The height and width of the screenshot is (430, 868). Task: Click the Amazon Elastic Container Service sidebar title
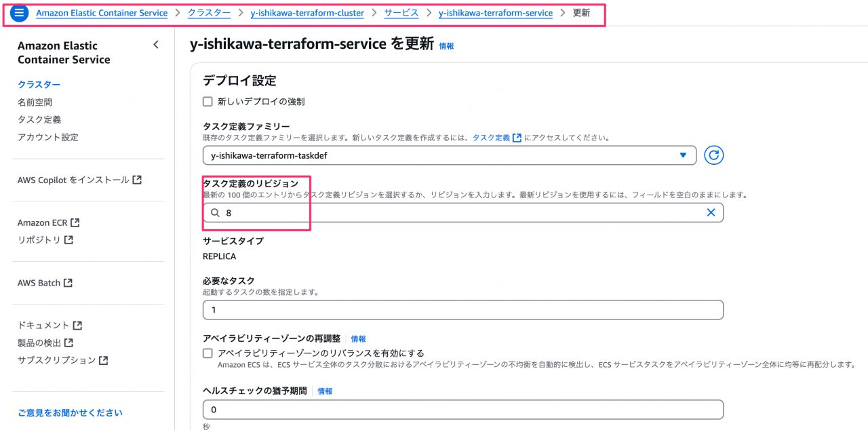click(x=64, y=53)
